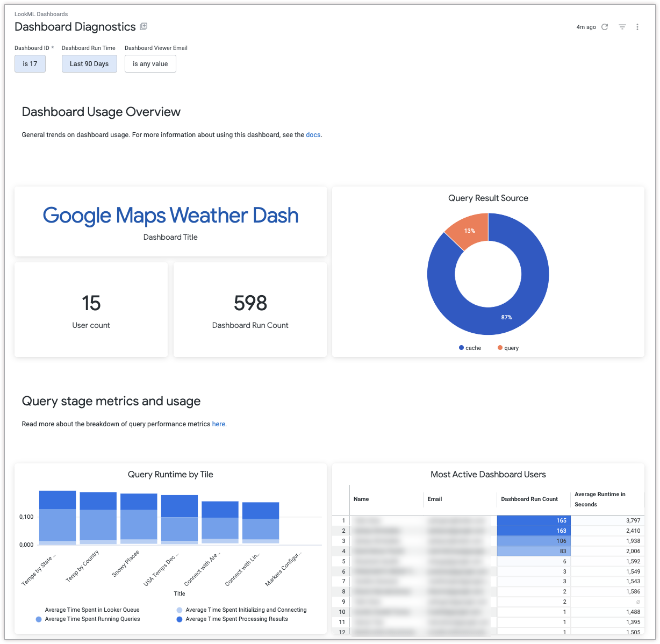Click the orange 13% donut chart segment
Screen dimensions: 660x644
click(x=469, y=230)
